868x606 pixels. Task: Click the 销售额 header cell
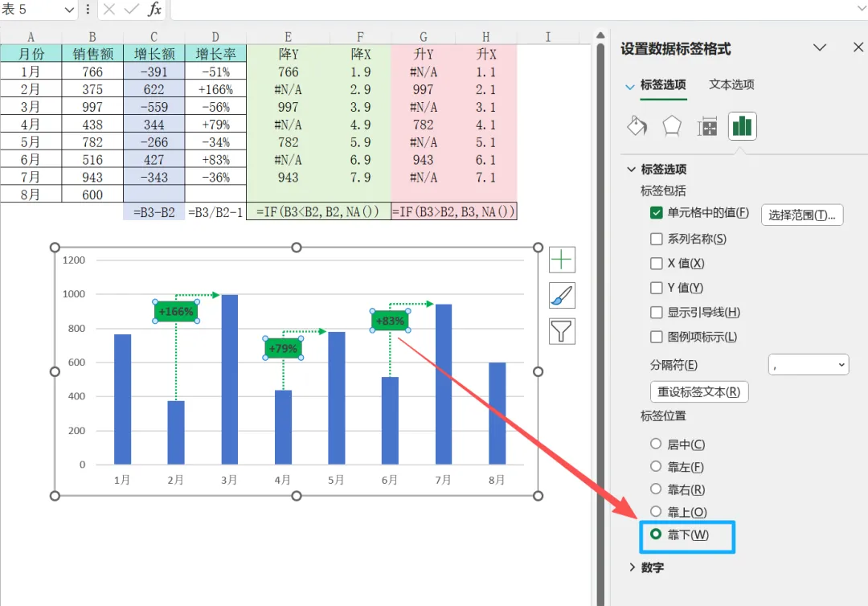[x=92, y=54]
